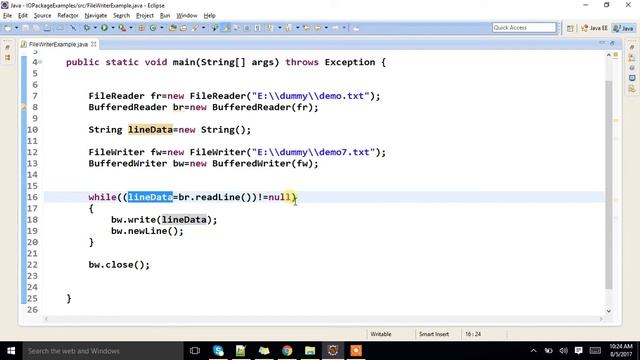The width and height of the screenshot is (640, 360).
Task: Switch to the Java perspective
Action: [623, 28]
